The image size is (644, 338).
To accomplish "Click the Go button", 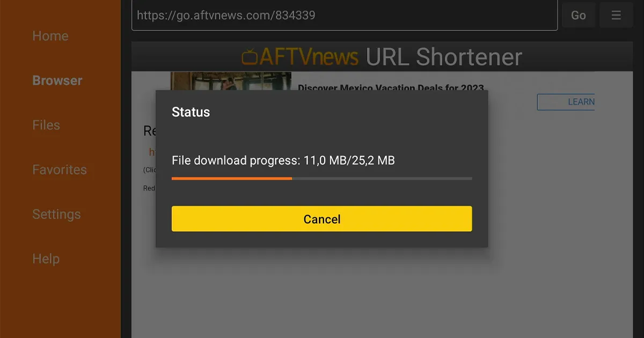I will pos(579,15).
